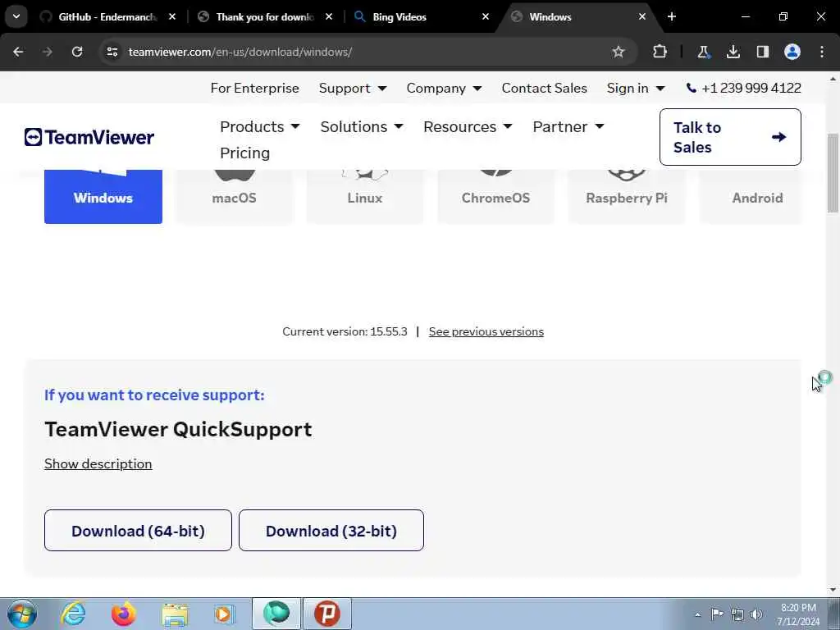Open Firefox from taskbar

tap(123, 614)
